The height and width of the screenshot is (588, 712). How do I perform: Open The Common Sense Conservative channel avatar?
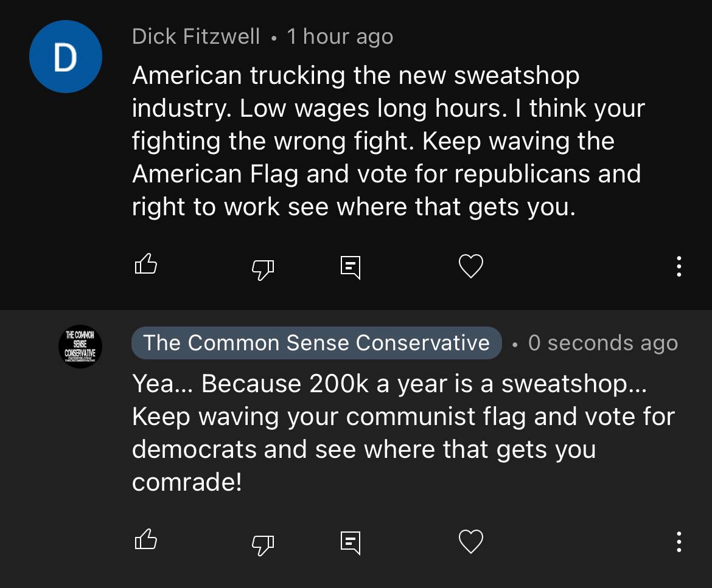[x=80, y=347]
